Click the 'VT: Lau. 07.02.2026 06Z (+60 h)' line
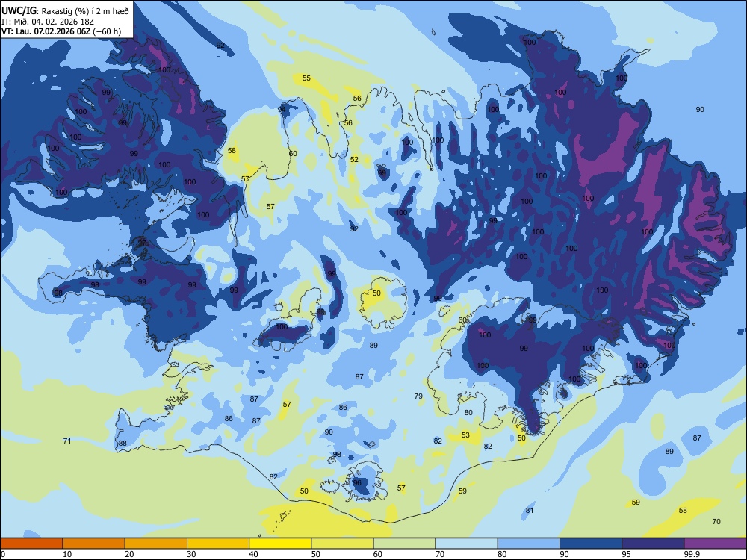747x560 pixels. tap(61, 31)
